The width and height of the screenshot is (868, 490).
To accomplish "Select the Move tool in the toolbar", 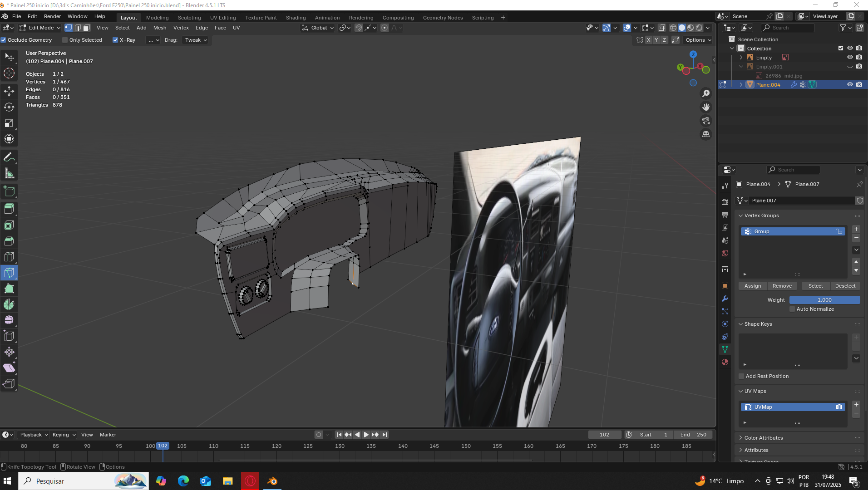I will tap(9, 91).
